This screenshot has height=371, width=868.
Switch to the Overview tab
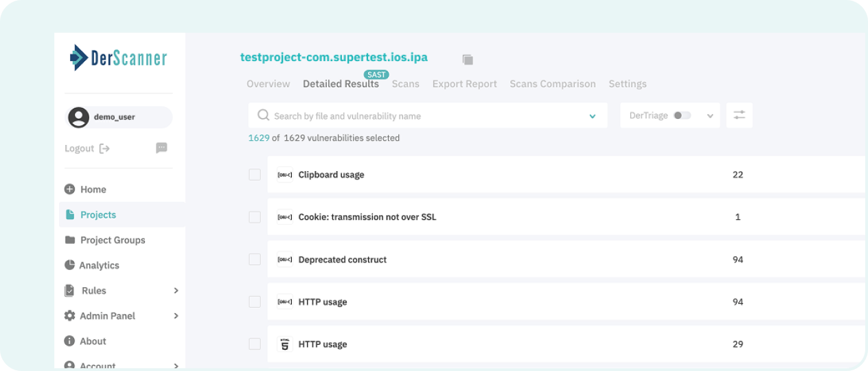tap(269, 84)
